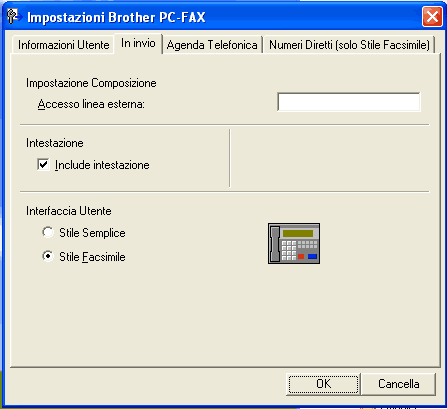Select the Stile Semplice radio button
The height and width of the screenshot is (409, 447).
pyautogui.click(x=48, y=232)
